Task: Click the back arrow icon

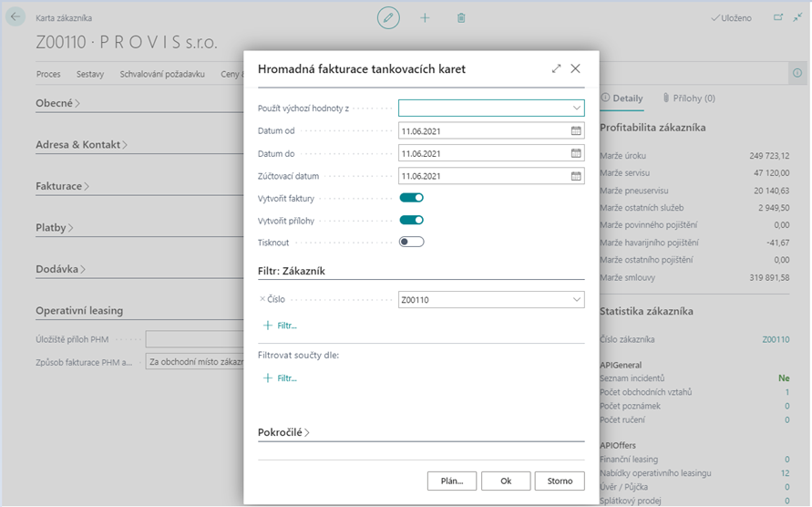Action: [15, 17]
